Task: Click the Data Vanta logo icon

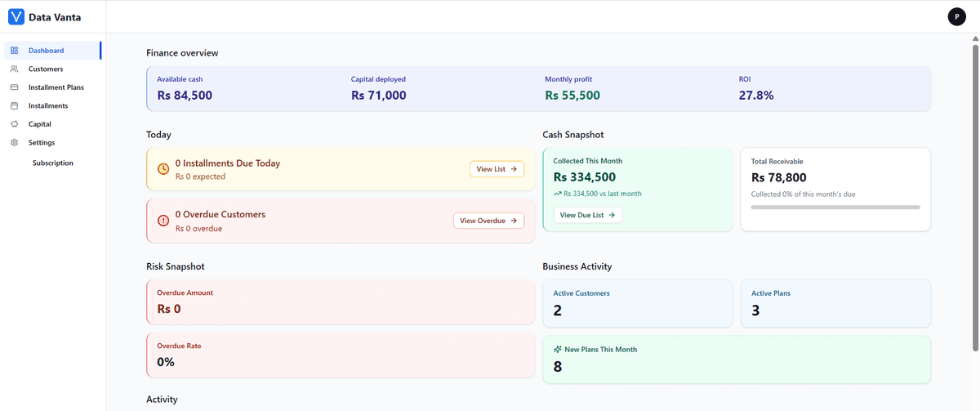Action: tap(16, 17)
